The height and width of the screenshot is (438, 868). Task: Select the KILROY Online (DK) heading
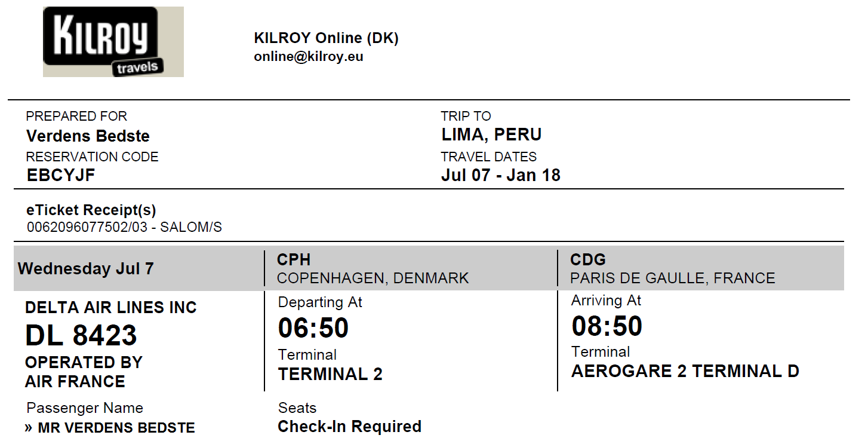(327, 38)
